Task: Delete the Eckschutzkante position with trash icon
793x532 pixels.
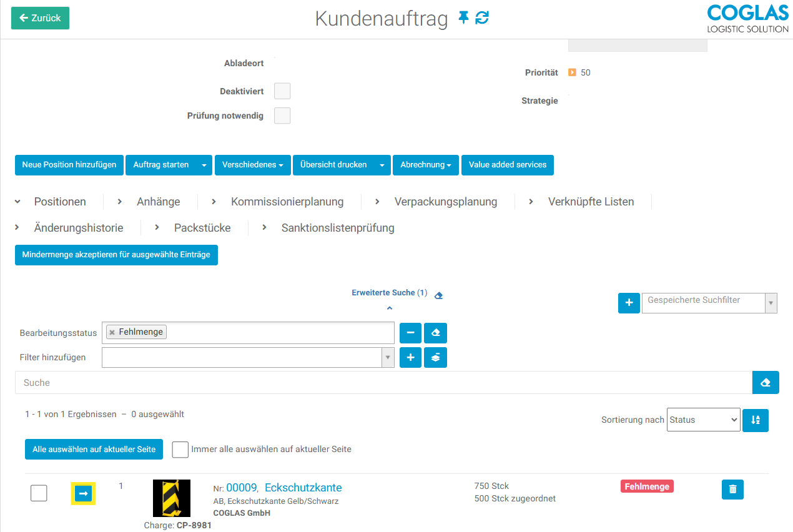Action: pos(732,490)
